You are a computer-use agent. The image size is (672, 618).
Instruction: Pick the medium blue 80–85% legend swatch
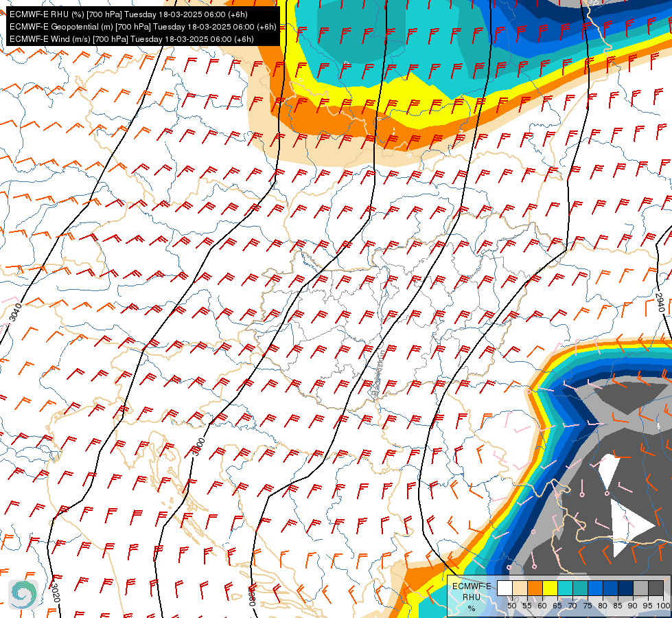coord(610,588)
